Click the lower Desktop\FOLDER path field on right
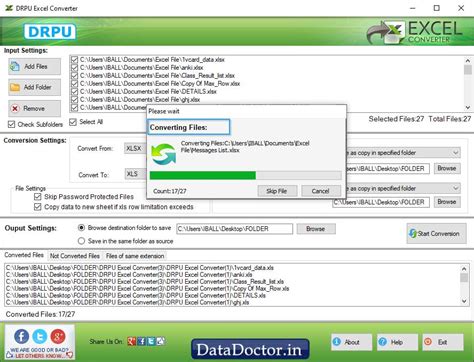 pyautogui.click(x=381, y=202)
